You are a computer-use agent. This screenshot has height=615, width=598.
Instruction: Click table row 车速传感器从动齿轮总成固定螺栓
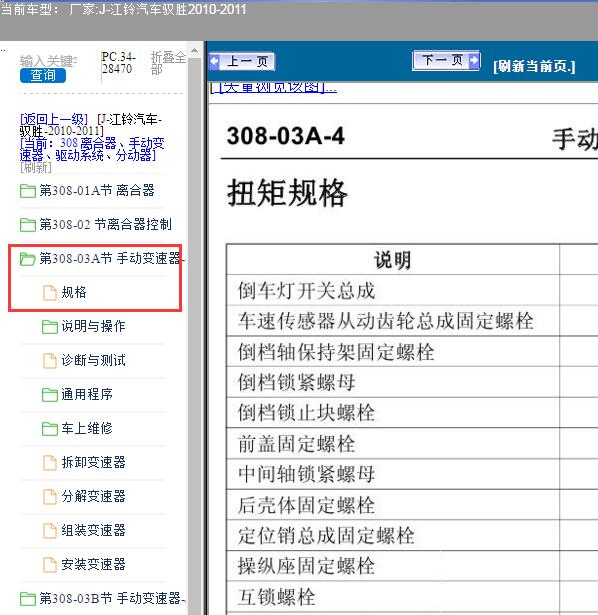pos(393,321)
